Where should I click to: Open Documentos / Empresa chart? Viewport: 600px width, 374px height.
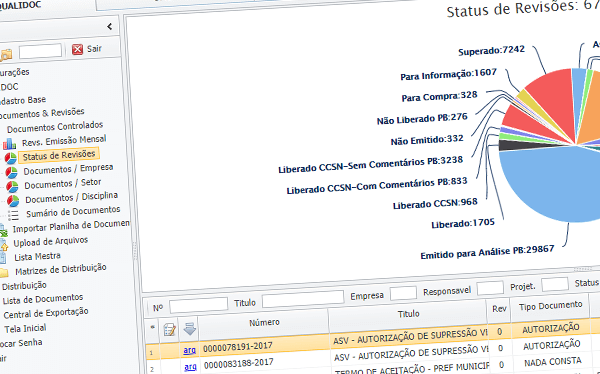[68, 169]
